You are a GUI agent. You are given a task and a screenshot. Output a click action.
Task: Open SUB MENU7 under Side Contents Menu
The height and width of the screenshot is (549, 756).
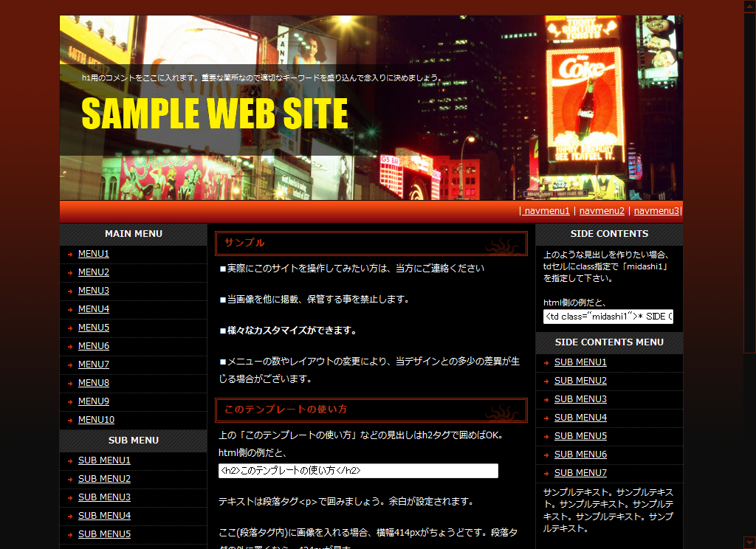click(x=580, y=473)
